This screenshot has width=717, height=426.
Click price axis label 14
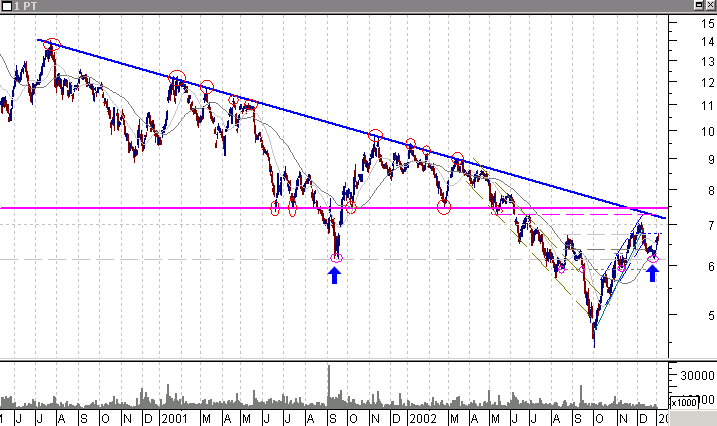point(708,42)
